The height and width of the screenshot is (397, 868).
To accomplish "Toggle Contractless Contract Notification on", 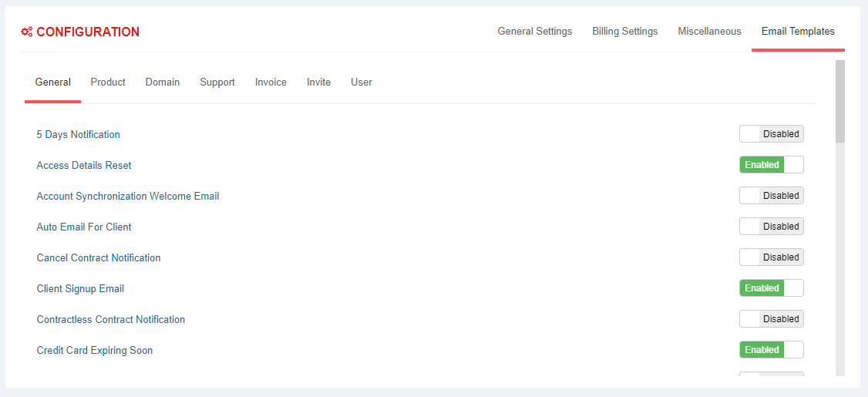I will pyautogui.click(x=772, y=319).
